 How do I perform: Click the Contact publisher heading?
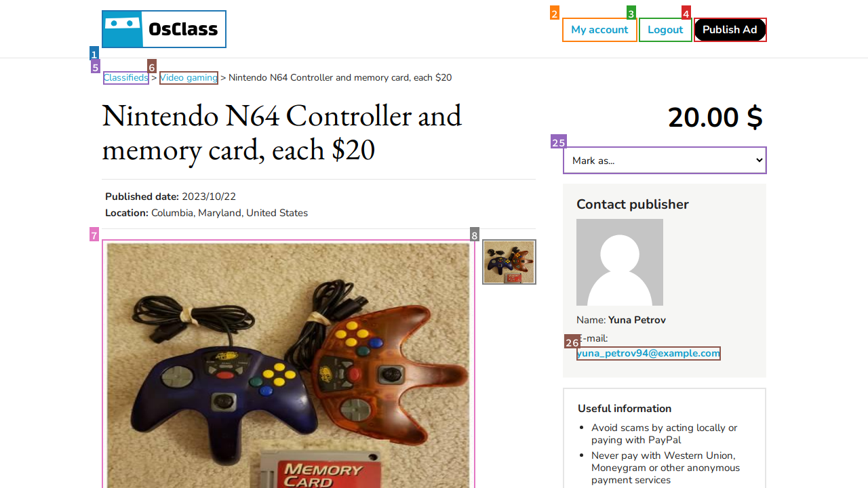pos(632,205)
